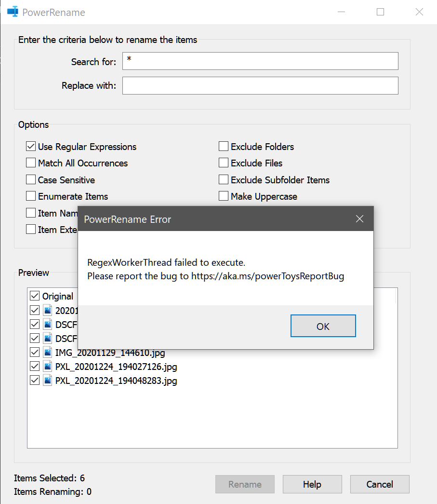Click the image icon of the 2020 file
This screenshot has height=504, width=437.
click(x=48, y=311)
